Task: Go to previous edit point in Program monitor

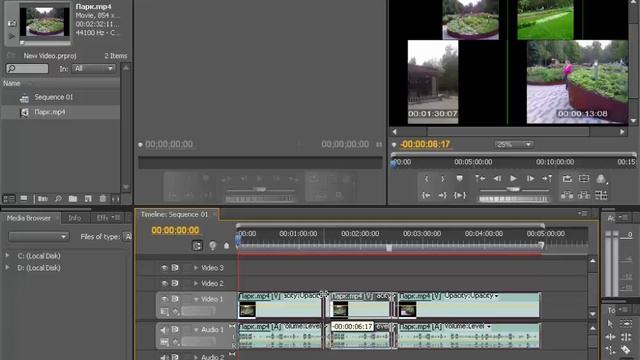Action: pos(480,178)
